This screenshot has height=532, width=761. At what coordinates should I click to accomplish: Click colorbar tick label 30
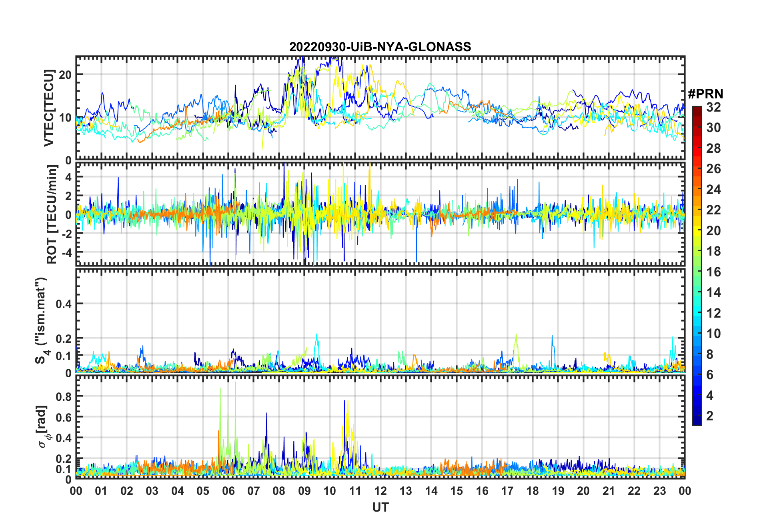click(x=713, y=128)
